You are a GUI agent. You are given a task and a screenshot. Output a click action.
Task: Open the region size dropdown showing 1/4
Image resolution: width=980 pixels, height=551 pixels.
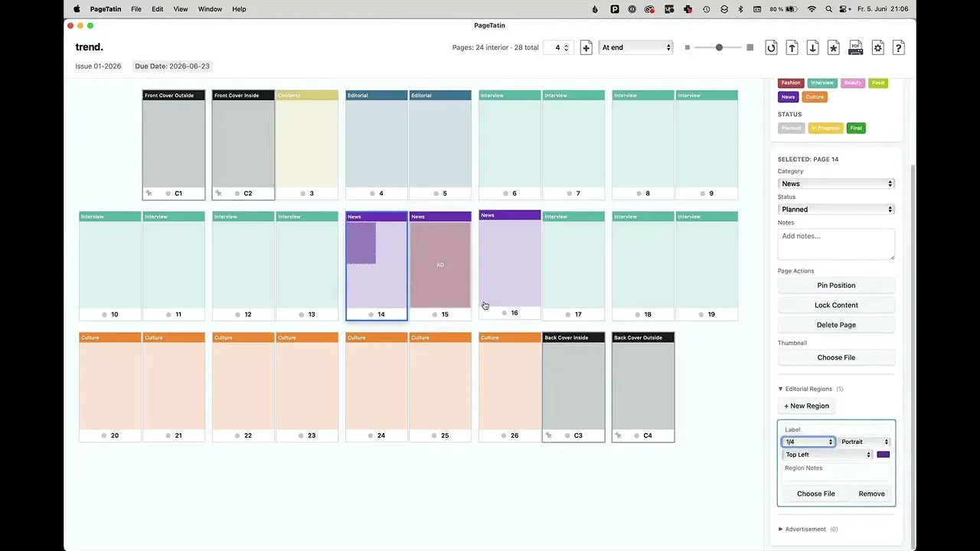[x=808, y=442]
